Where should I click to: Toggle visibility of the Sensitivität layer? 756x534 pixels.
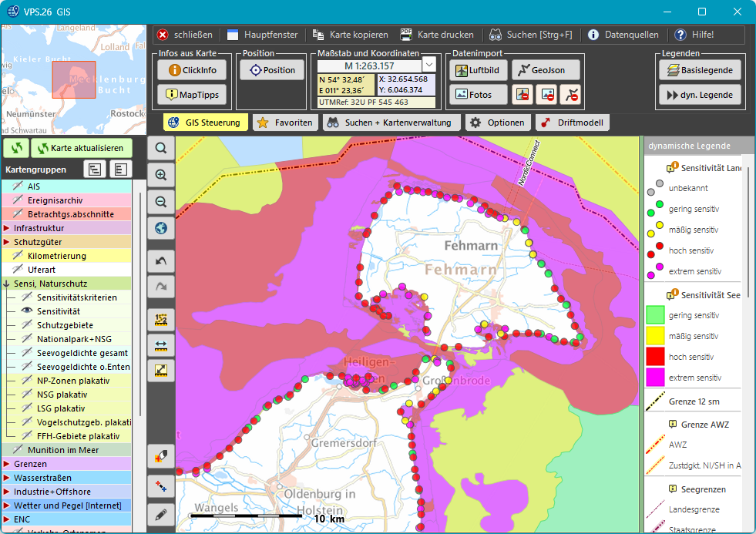pyautogui.click(x=27, y=311)
